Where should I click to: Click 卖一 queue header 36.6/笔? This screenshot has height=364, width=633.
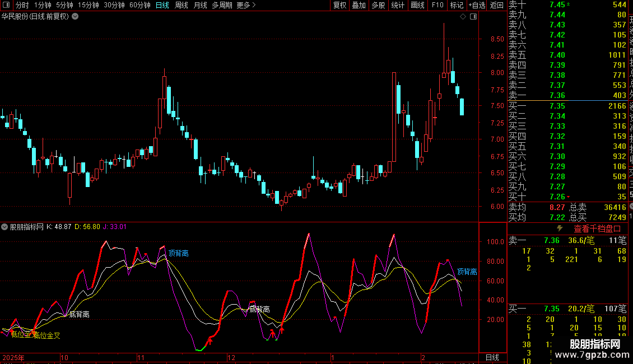pos(581,240)
